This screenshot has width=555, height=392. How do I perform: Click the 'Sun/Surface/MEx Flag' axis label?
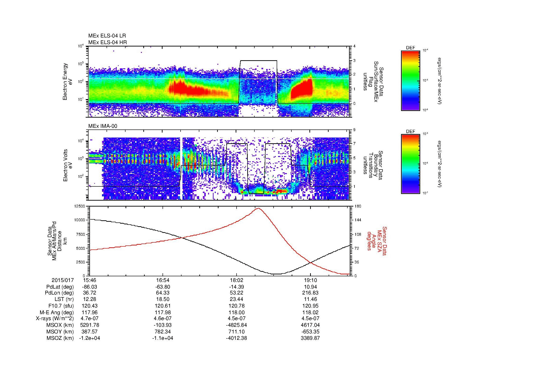coord(373,81)
